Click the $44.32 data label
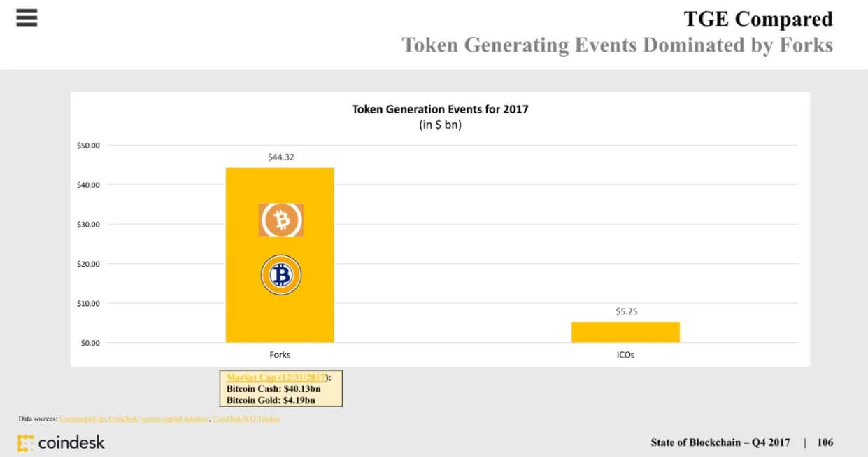The height and width of the screenshot is (457, 868). click(x=281, y=157)
